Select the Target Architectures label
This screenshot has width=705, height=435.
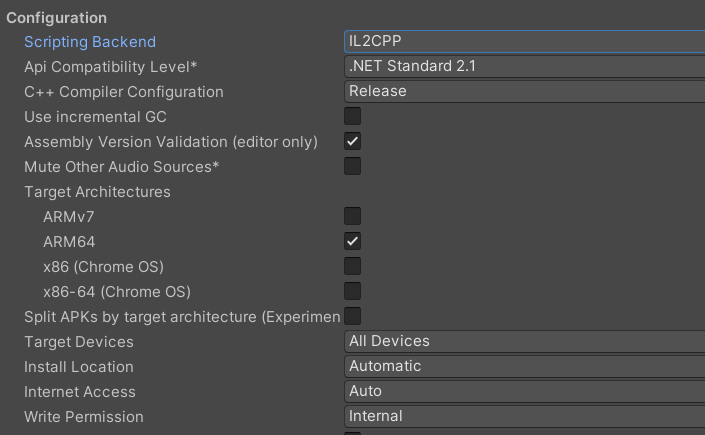97,192
